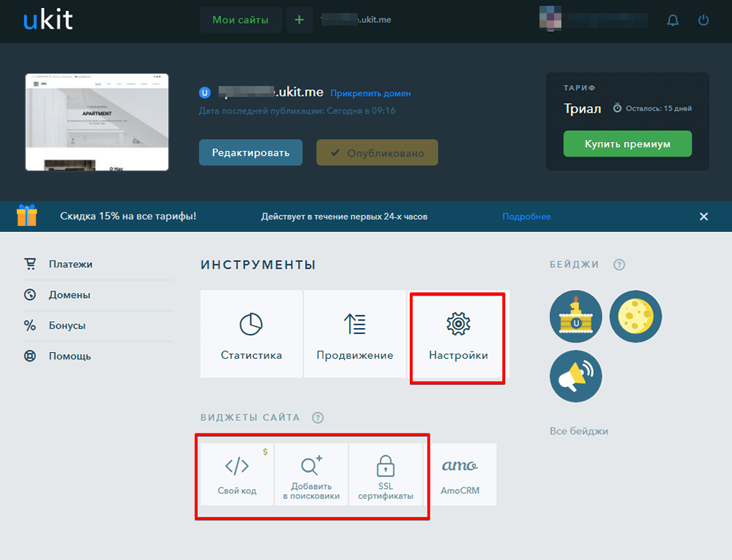Click the power logout icon
732x560 pixels.
coord(703,20)
